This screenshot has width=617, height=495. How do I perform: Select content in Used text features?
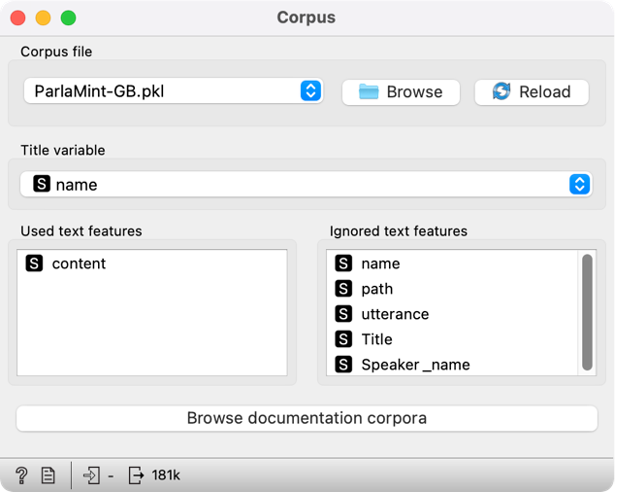pyautogui.click(x=78, y=264)
